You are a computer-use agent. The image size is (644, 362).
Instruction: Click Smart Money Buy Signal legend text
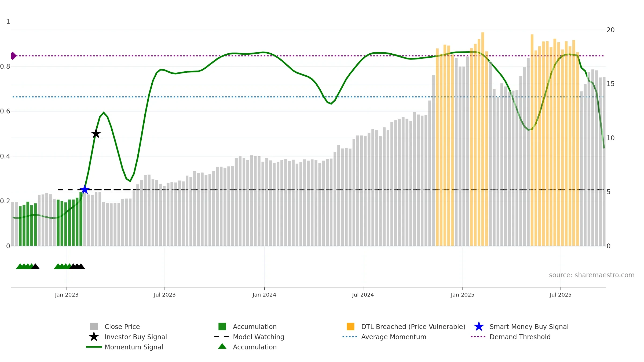[529, 327]
